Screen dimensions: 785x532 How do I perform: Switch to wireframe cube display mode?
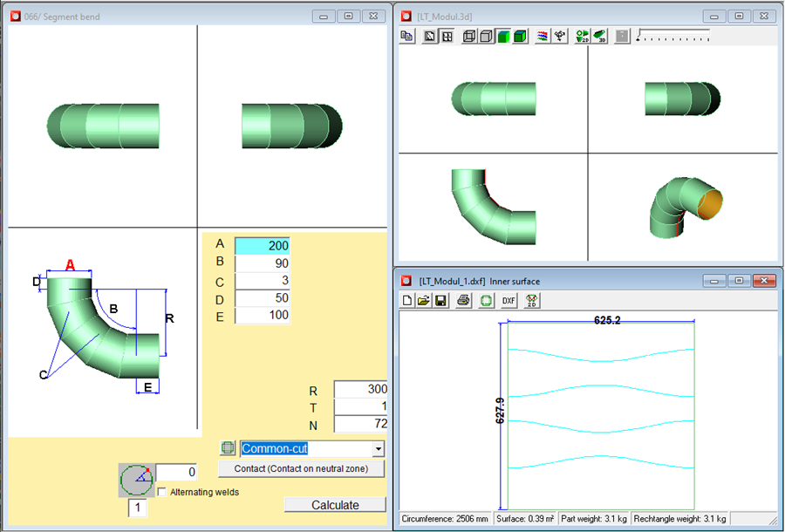click(x=469, y=36)
